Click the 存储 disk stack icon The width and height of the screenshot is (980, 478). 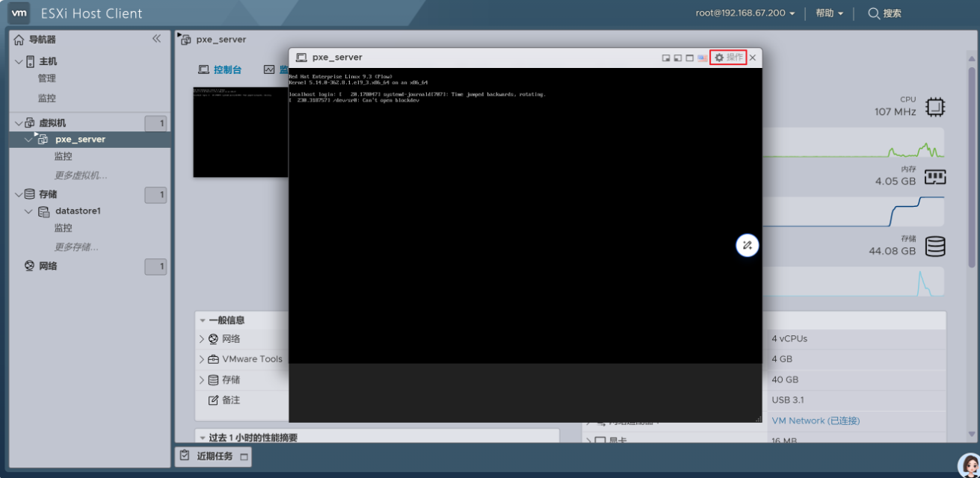click(x=935, y=246)
